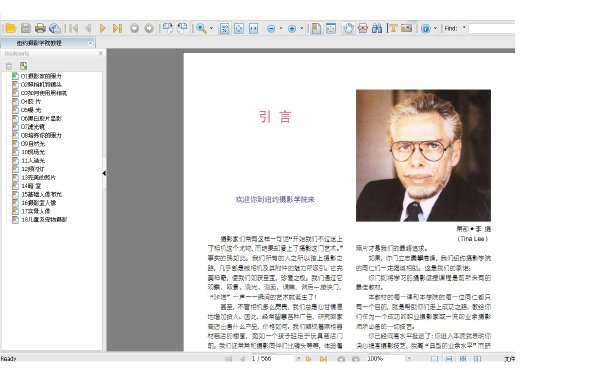Click the Snapshot tool icon
The width and height of the screenshot is (600, 375).
(363, 28)
